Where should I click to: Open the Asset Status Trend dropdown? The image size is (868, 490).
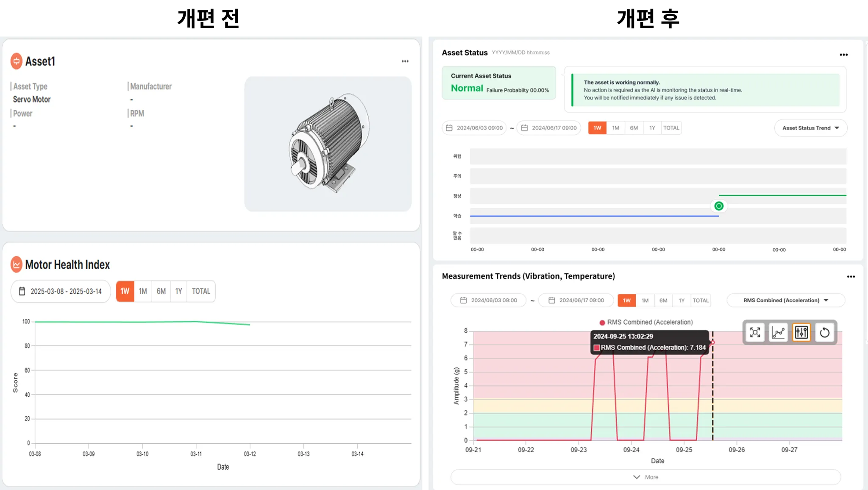(810, 128)
